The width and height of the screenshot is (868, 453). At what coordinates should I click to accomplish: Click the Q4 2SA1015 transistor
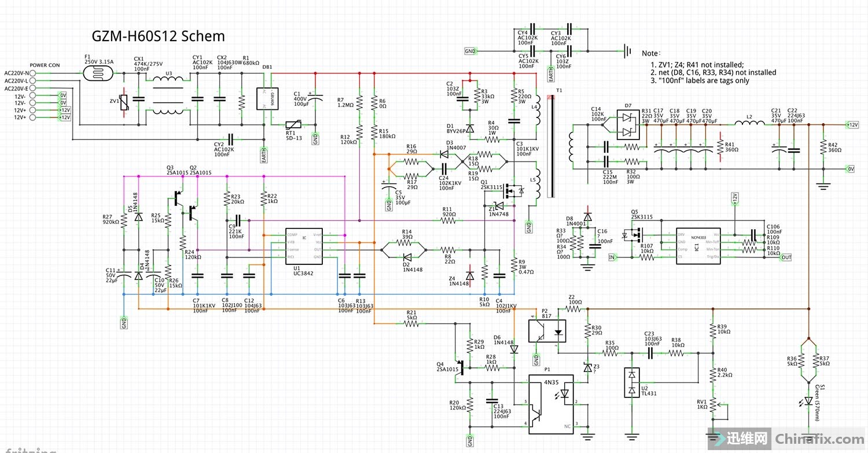point(460,367)
